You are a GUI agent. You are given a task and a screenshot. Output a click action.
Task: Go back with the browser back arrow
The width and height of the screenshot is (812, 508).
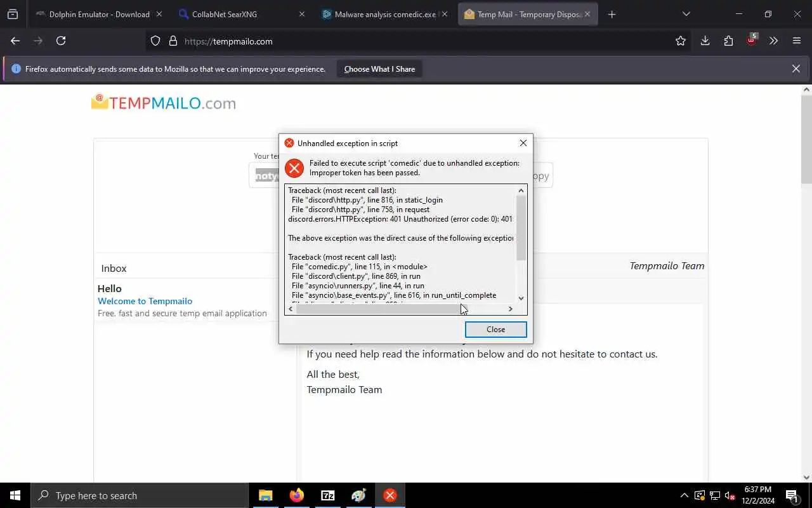coord(15,41)
